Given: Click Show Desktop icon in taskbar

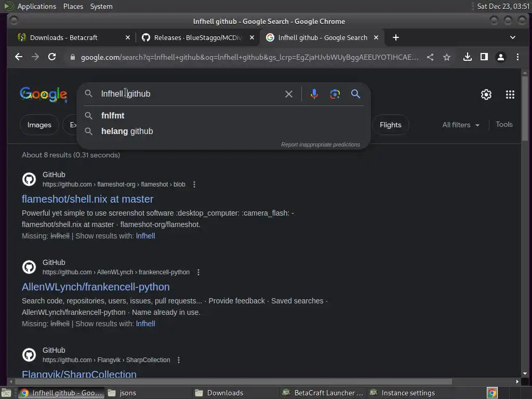Looking at the screenshot, I should (x=6, y=393).
